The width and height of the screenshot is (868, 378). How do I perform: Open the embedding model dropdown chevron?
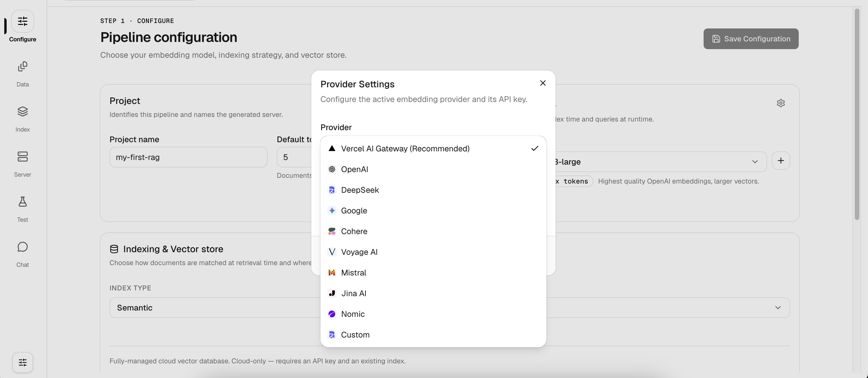755,161
